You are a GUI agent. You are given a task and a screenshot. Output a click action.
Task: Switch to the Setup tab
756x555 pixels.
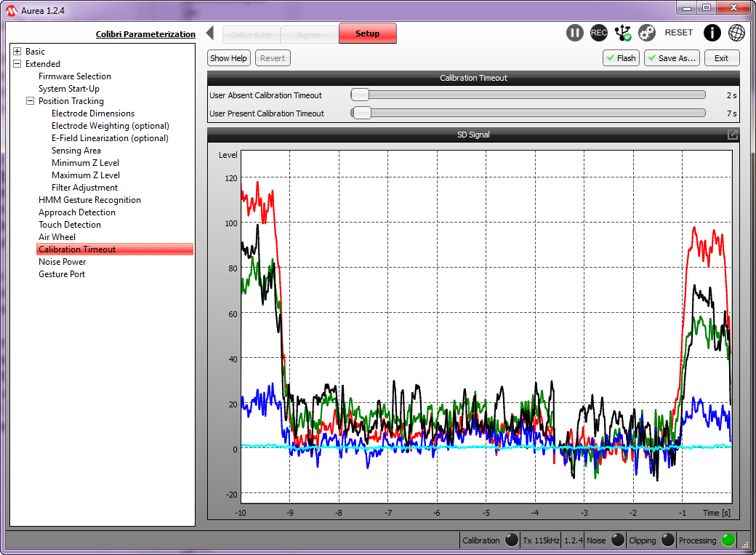367,33
